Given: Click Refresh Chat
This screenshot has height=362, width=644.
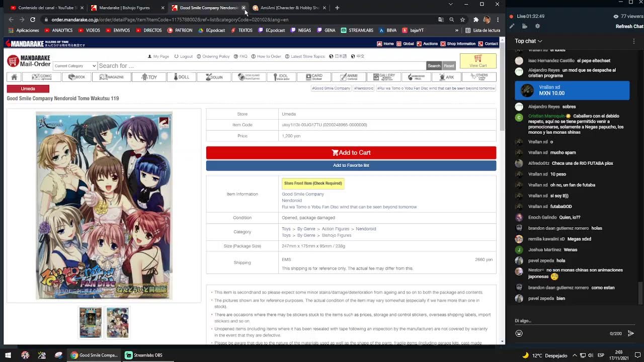Looking at the screenshot, I should tap(629, 27).
